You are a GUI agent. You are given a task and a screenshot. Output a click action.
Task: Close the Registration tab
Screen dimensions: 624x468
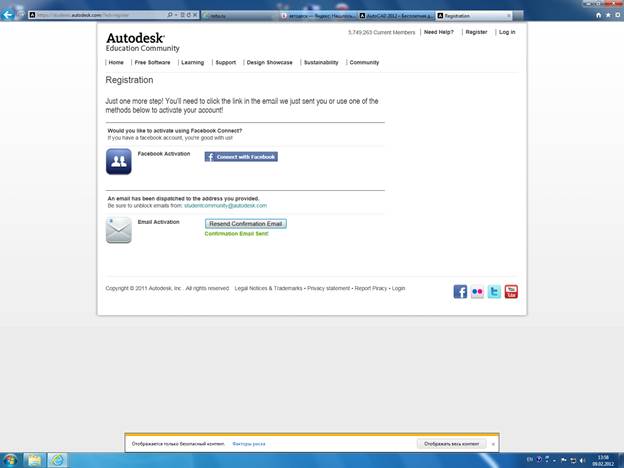pyautogui.click(x=509, y=16)
